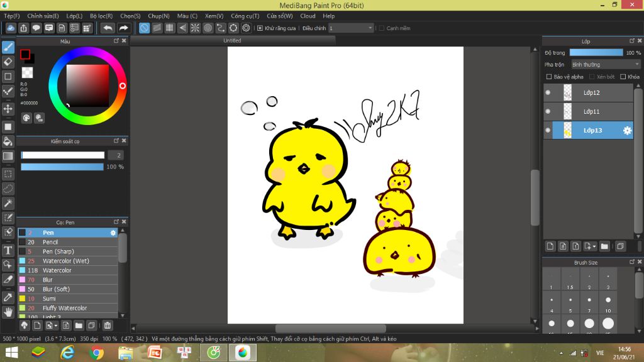Toggle Canh mềm checkbox
Image resolution: width=644 pixels, height=362 pixels.
382,28
